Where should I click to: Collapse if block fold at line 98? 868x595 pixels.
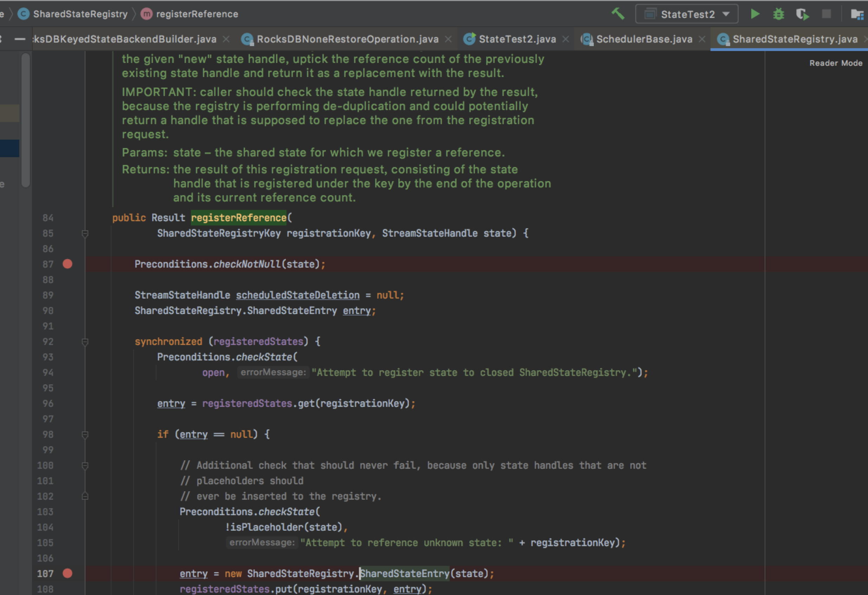pyautogui.click(x=85, y=435)
